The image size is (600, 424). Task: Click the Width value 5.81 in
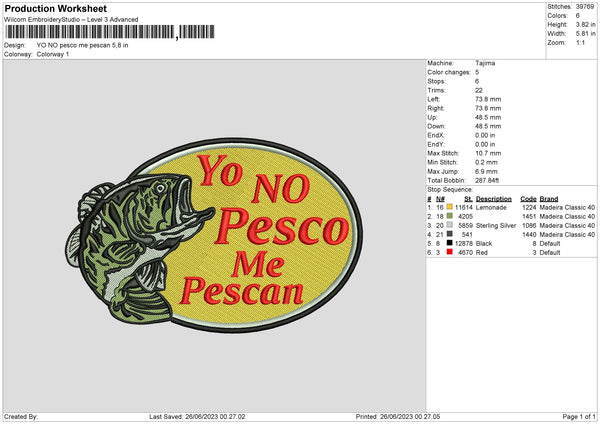(585, 34)
